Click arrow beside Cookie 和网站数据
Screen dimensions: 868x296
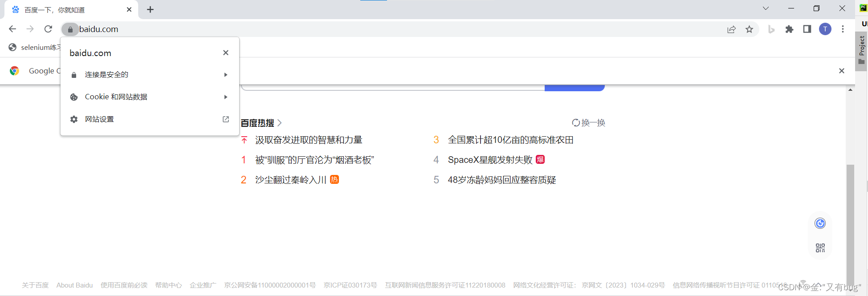tap(226, 97)
